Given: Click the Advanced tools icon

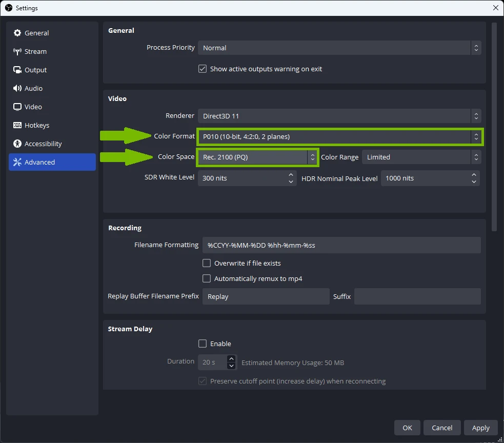Looking at the screenshot, I should click(x=17, y=162).
